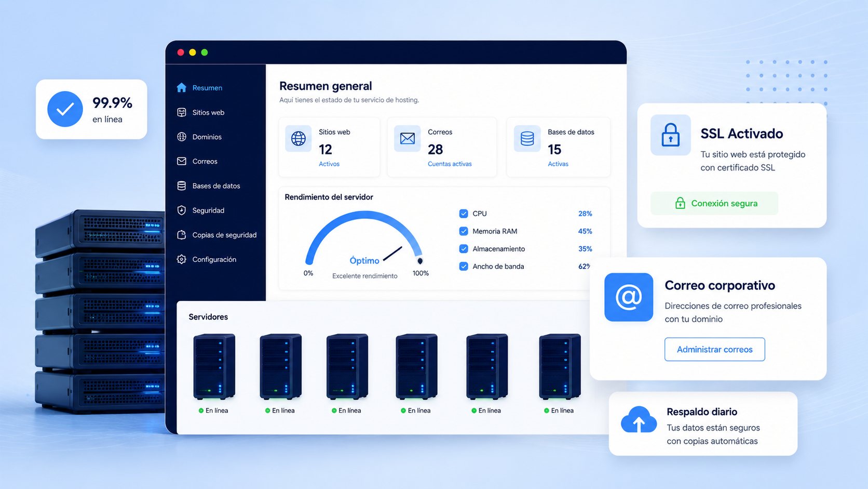Click the Dominios globe icon in sidebar
The width and height of the screenshot is (868, 489).
(181, 137)
